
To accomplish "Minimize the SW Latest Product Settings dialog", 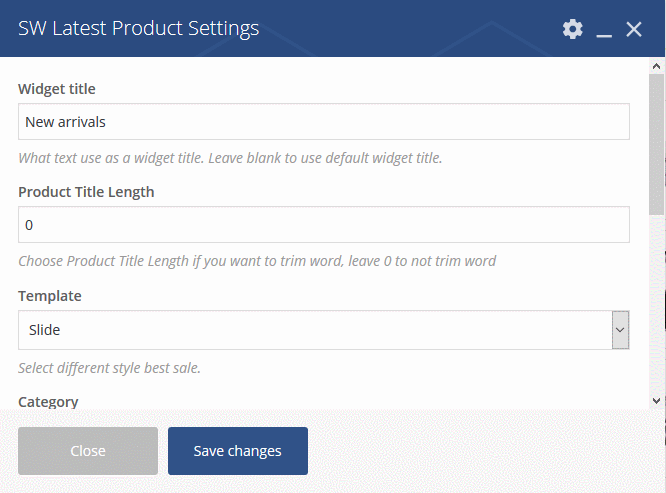I will (603, 30).
